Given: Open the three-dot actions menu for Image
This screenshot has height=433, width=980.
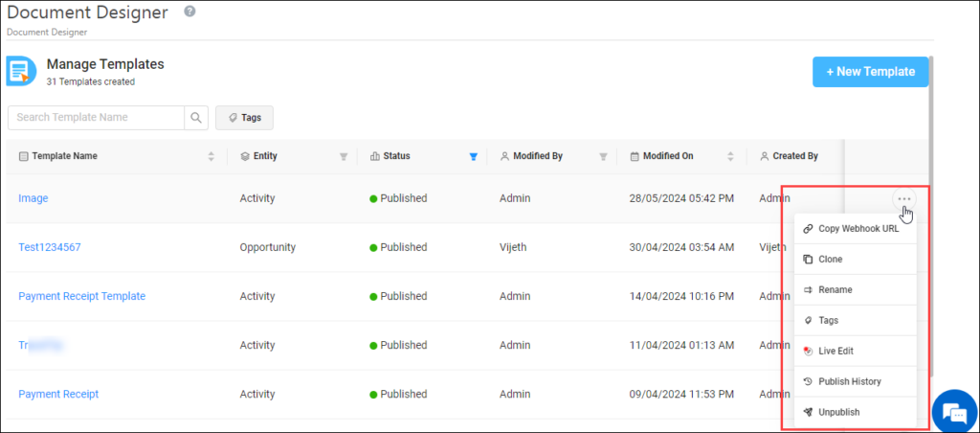Looking at the screenshot, I should point(903,198).
